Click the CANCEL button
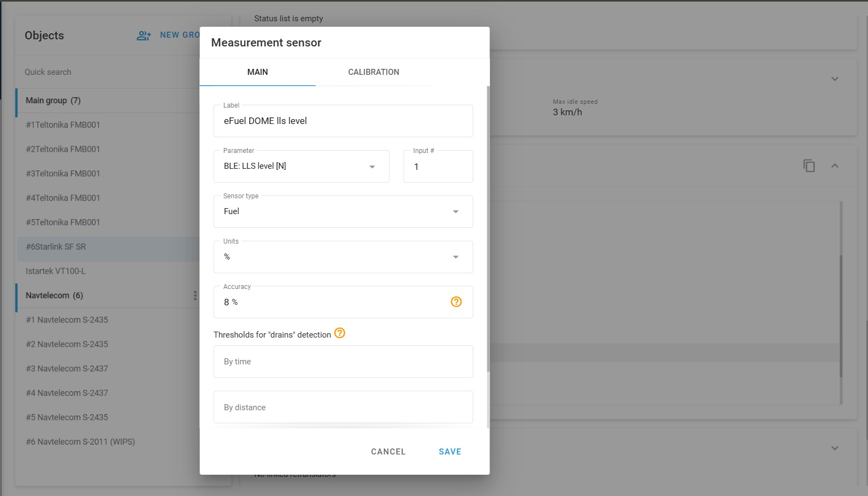 388,452
